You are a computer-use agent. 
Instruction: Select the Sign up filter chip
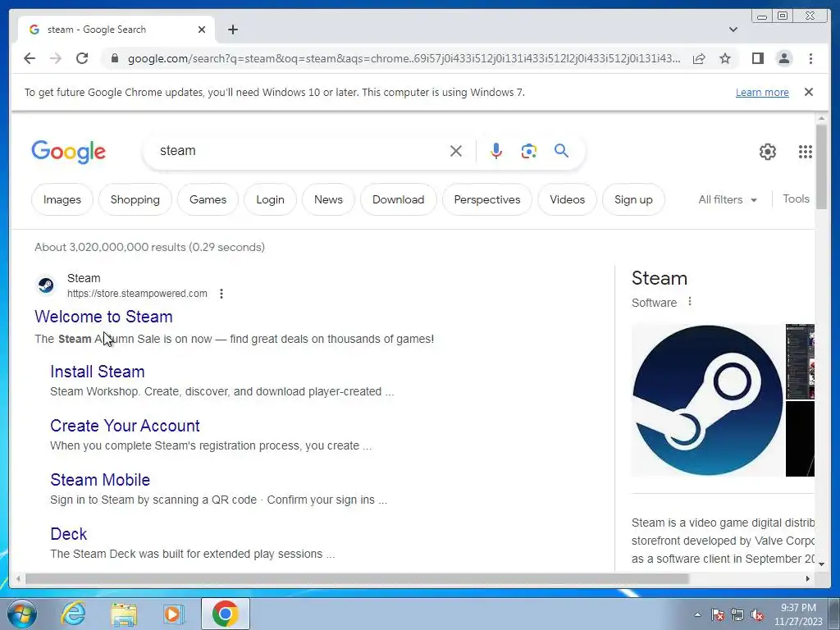[633, 199]
